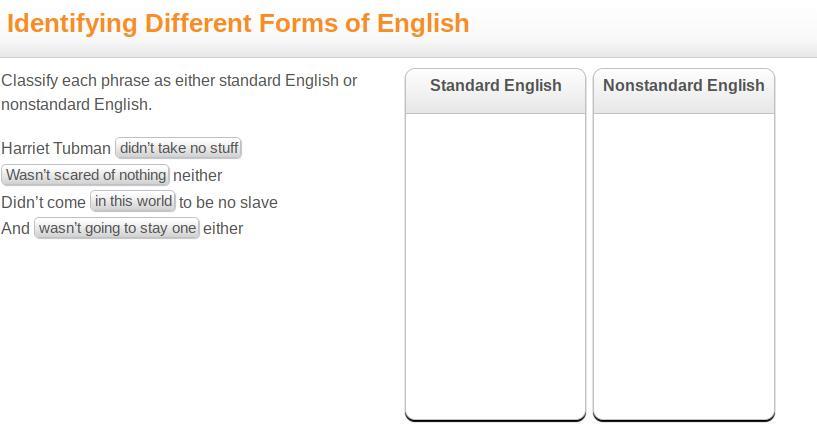Select the "didn't take no stuff" phrase chip

coord(178,148)
